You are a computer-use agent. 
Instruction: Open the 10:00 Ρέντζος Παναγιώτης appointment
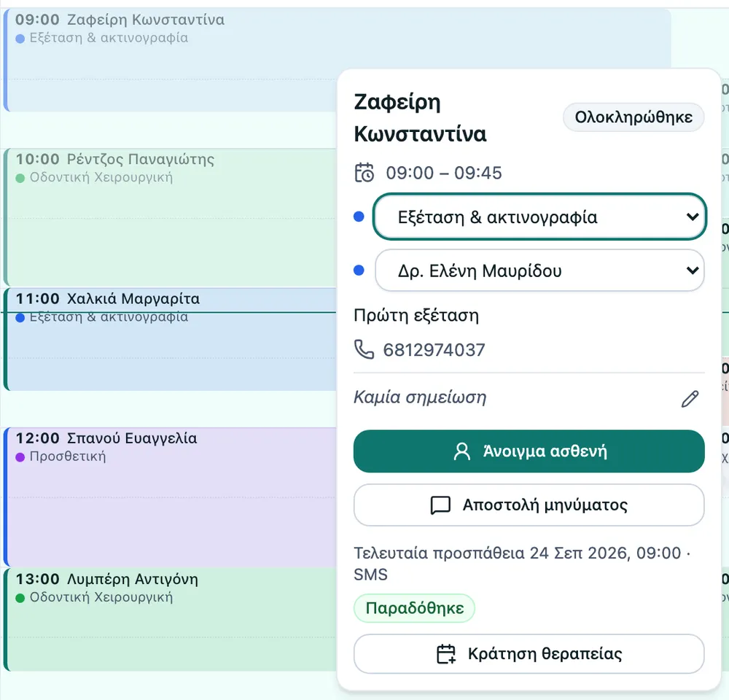point(170,217)
